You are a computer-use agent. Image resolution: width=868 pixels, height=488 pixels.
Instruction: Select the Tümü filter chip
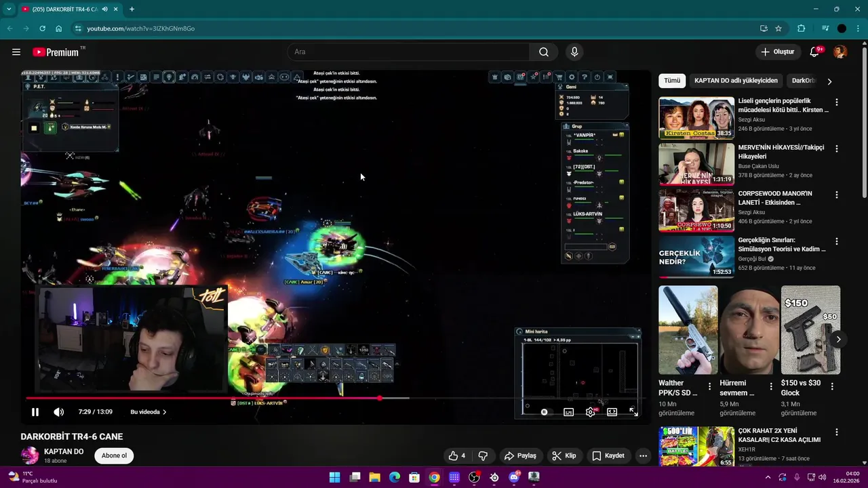pos(672,81)
